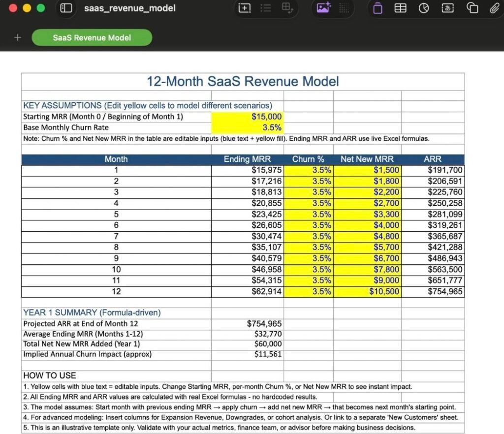Select Month 1 Net New MRR cell $1,500

(367, 170)
